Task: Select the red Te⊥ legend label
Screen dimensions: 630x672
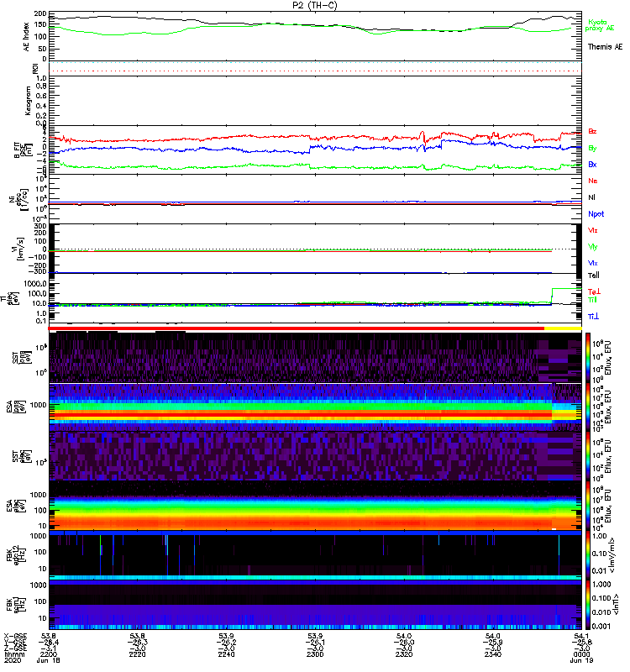Action: pos(594,291)
